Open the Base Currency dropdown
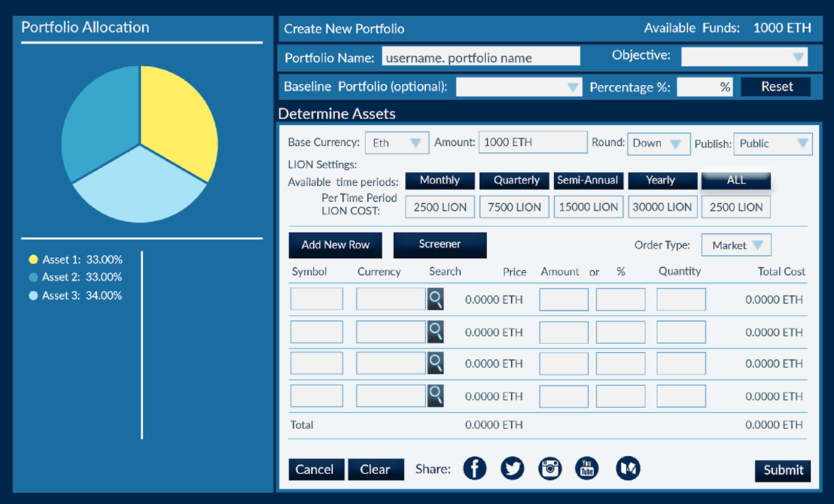 397,142
